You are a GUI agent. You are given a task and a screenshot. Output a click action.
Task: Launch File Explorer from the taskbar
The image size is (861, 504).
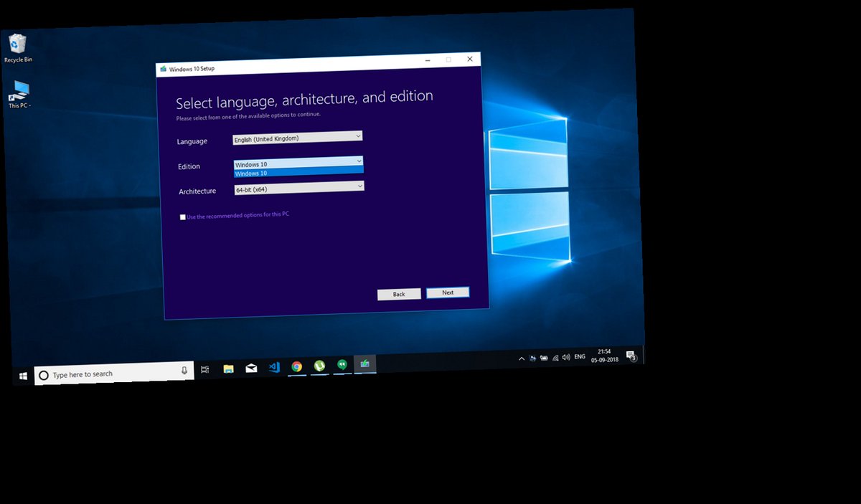click(228, 369)
